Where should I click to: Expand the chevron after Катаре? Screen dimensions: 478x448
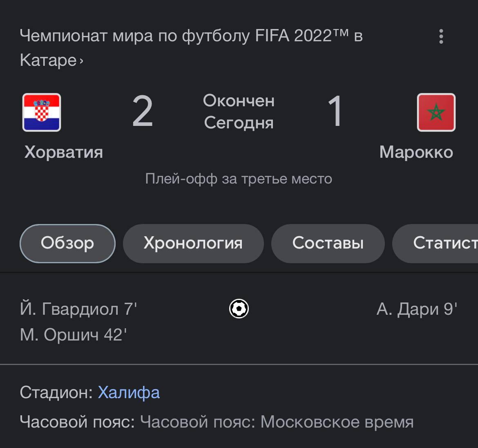pyautogui.click(x=81, y=61)
